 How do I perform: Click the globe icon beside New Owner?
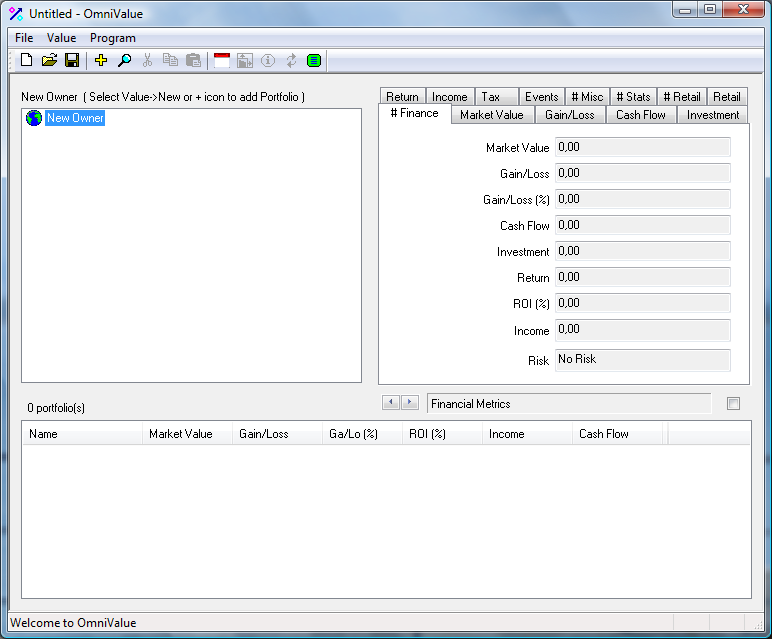34,118
